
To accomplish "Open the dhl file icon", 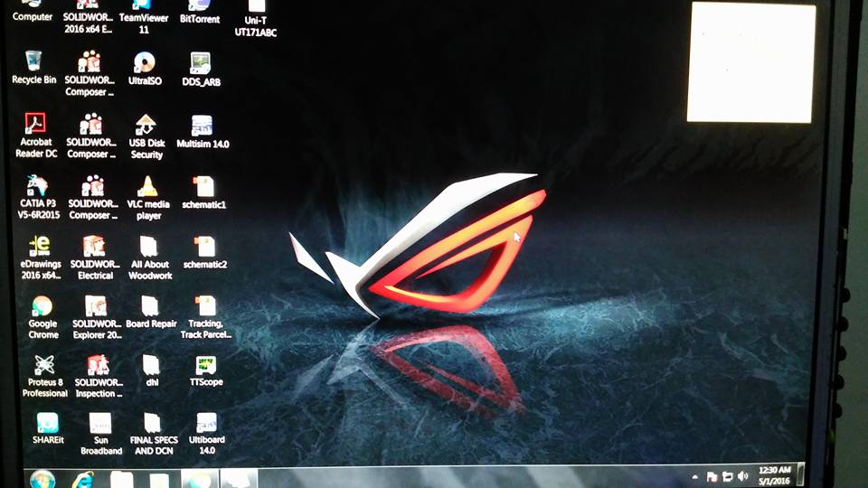I will coord(152,371).
